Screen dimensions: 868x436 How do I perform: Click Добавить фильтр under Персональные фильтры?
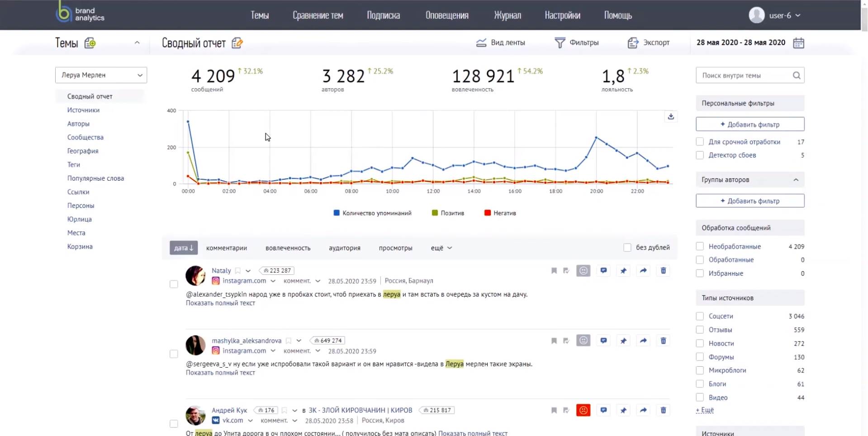tap(750, 124)
